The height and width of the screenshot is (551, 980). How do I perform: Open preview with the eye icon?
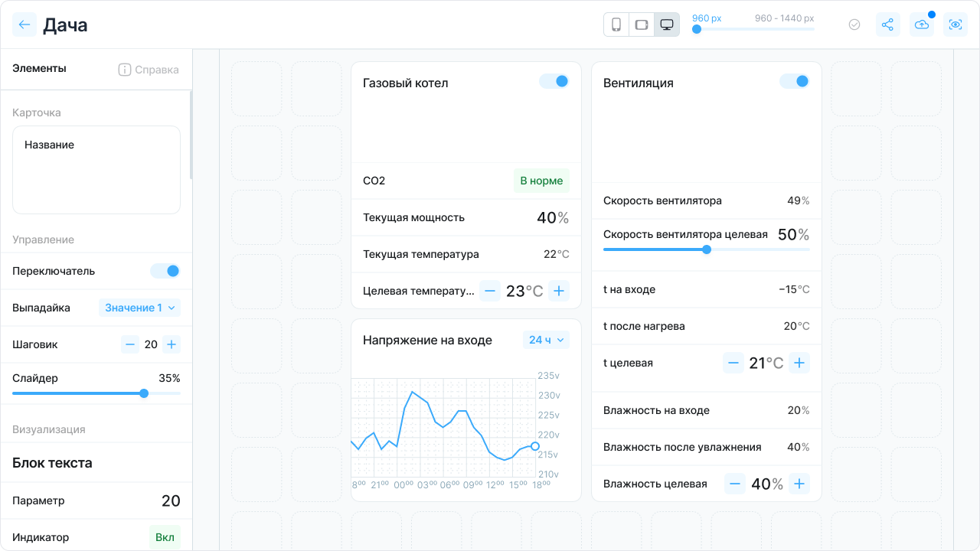click(x=955, y=24)
